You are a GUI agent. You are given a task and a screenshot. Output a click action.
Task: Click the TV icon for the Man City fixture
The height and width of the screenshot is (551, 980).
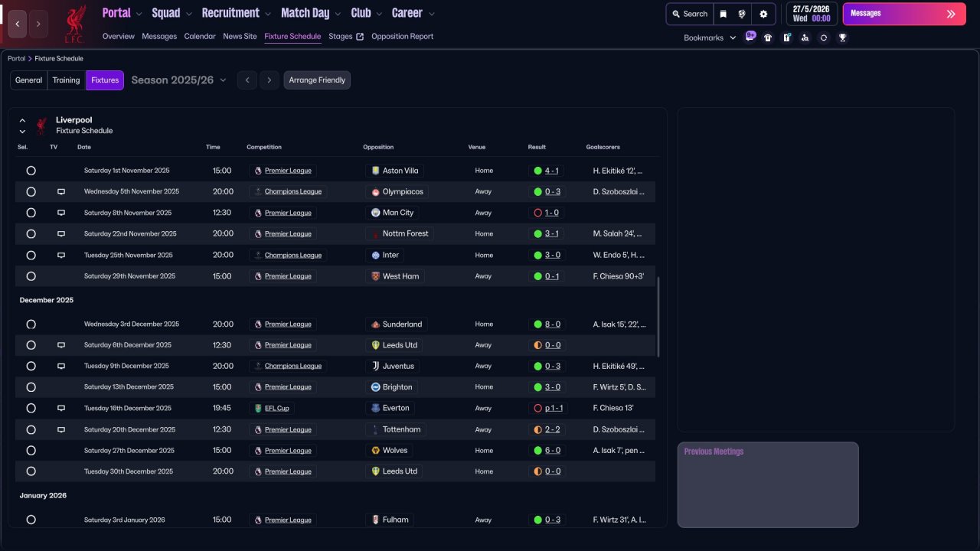point(61,213)
